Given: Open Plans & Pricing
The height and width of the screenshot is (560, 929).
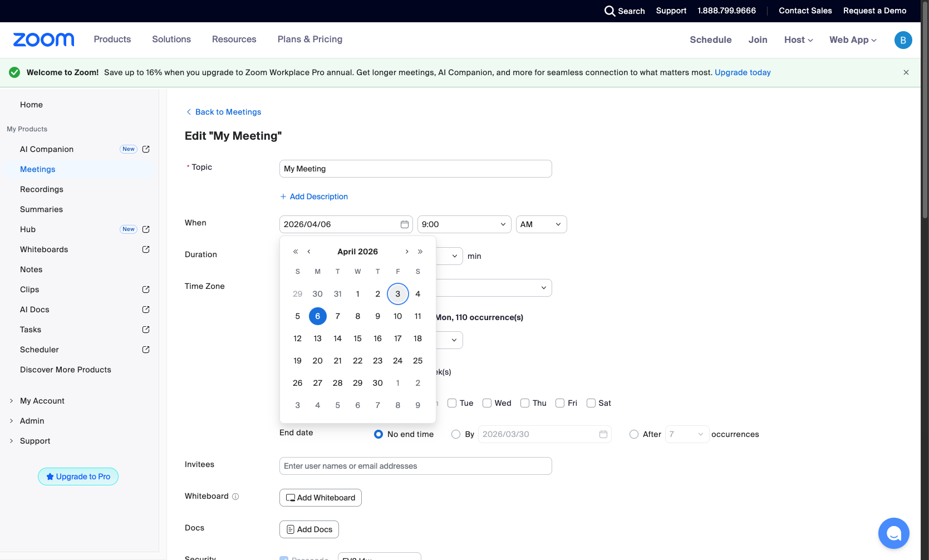Looking at the screenshot, I should coord(310,40).
